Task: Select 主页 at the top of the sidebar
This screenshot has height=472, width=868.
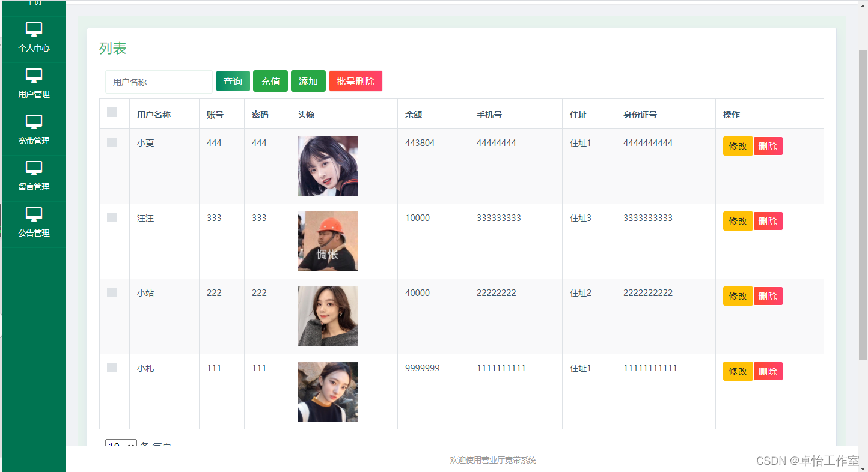Action: coord(34,3)
